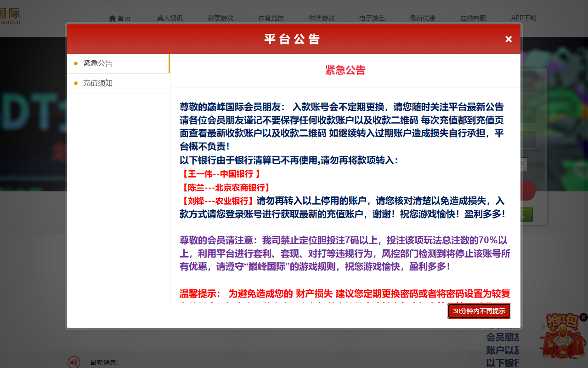Dismiss the red envelope floating widget
Viewport: 588px width, 368px height.
(583, 317)
